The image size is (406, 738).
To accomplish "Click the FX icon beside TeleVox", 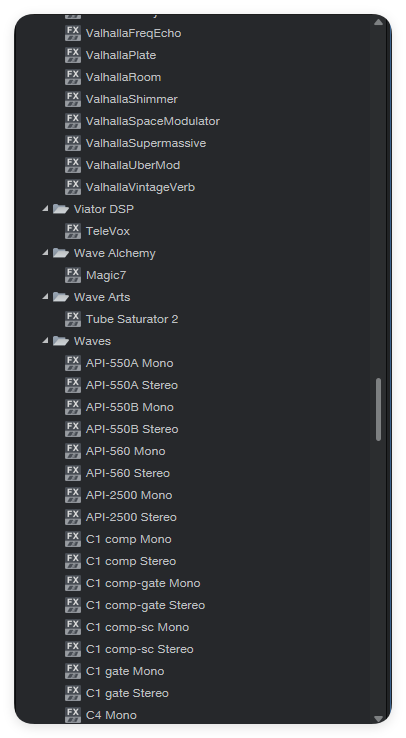I will 73,231.
